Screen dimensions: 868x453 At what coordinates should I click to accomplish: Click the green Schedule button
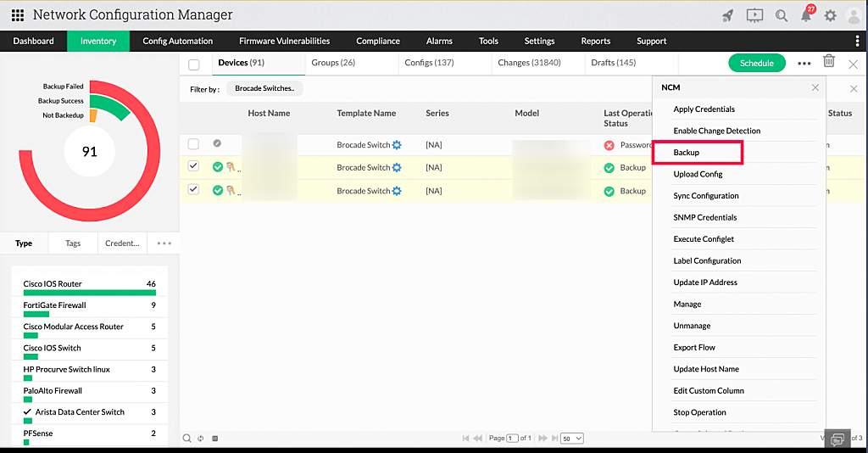(756, 63)
